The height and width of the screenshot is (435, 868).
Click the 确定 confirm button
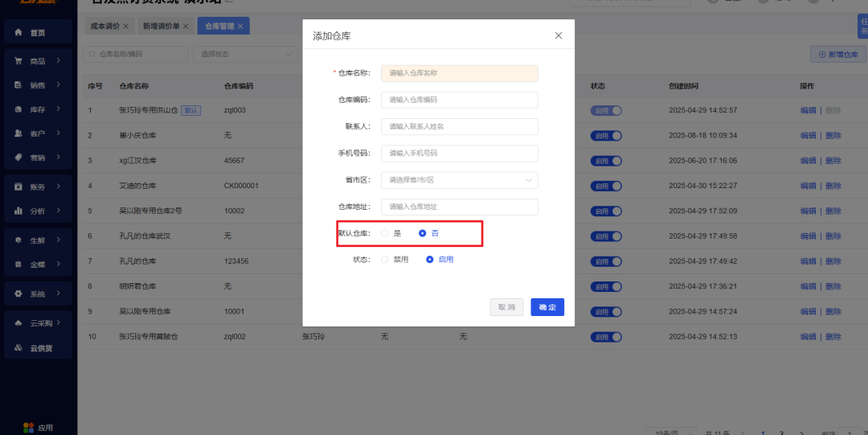click(547, 307)
